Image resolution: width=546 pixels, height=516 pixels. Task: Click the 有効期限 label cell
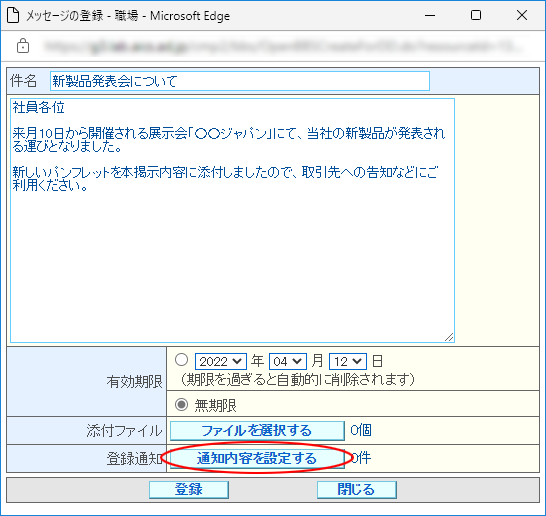point(87,382)
